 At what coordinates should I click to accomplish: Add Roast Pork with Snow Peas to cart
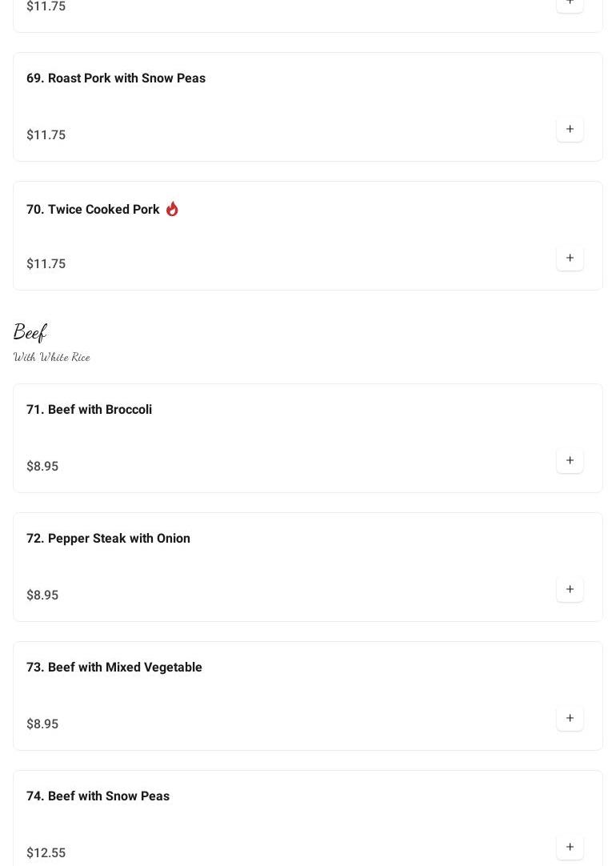[570, 130]
